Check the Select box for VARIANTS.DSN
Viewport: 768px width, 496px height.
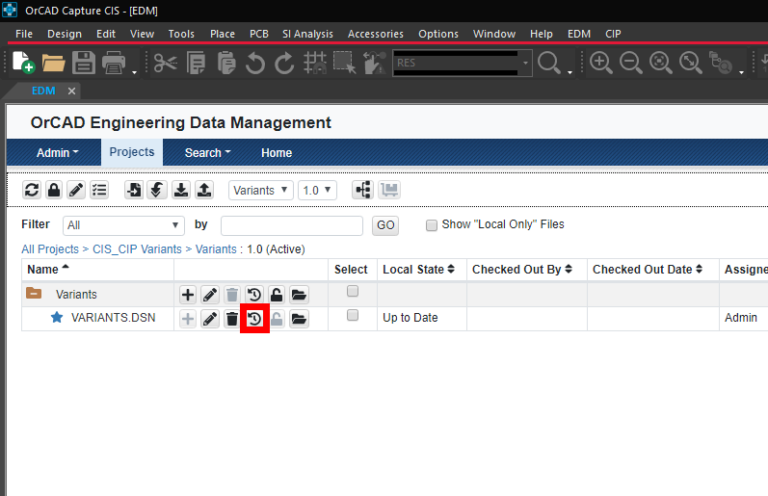[x=353, y=315]
